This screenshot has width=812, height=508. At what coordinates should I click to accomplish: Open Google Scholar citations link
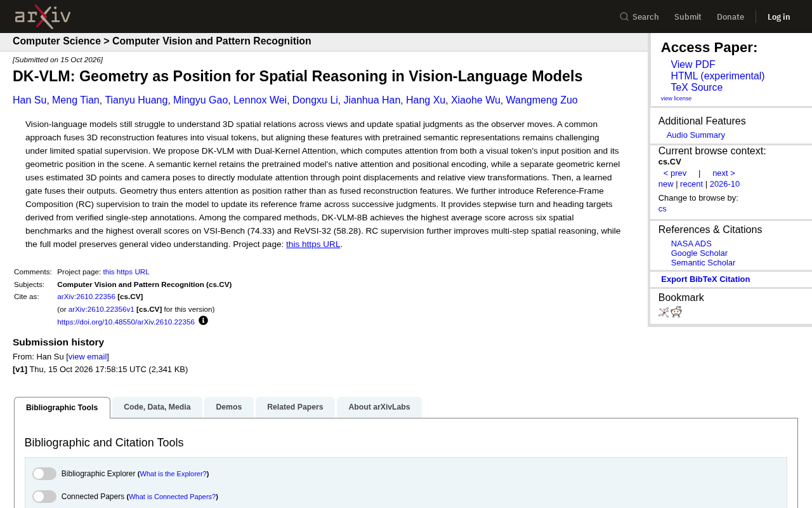point(699,253)
